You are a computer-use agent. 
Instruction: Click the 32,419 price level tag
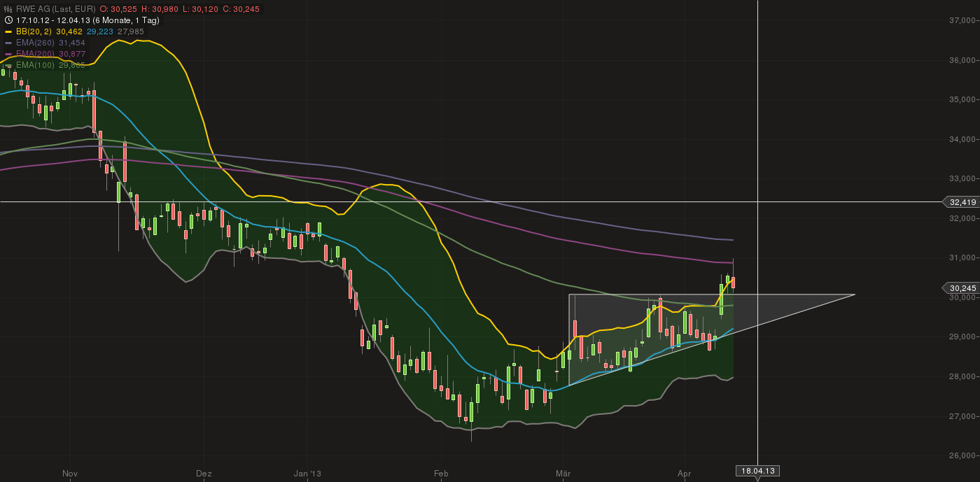point(962,202)
